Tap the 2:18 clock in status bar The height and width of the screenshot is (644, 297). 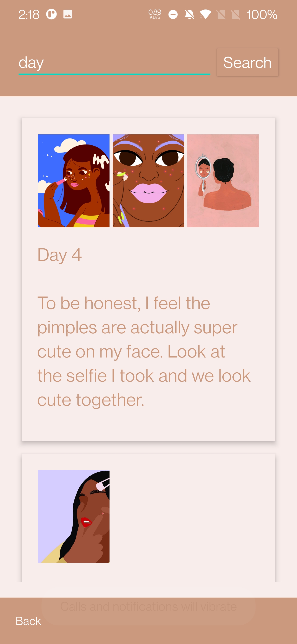(x=29, y=14)
